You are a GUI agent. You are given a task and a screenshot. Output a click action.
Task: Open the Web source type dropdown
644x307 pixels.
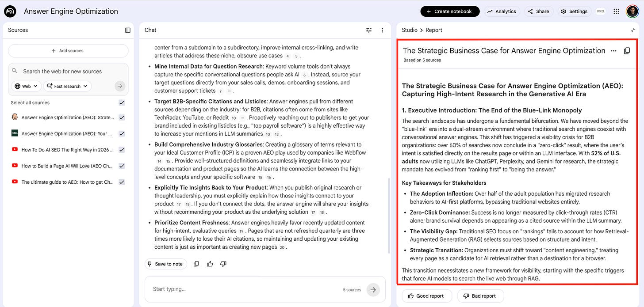tap(27, 86)
